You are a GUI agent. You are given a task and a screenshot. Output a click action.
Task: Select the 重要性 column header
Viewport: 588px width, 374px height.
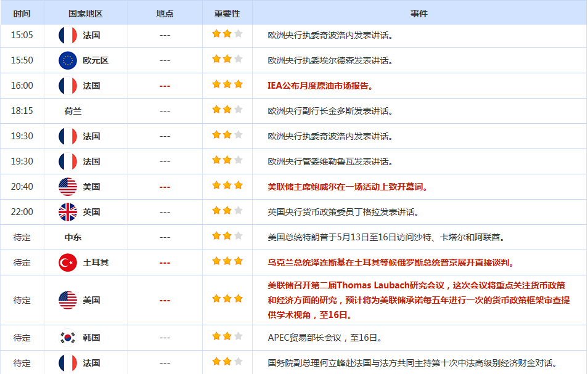(x=227, y=14)
